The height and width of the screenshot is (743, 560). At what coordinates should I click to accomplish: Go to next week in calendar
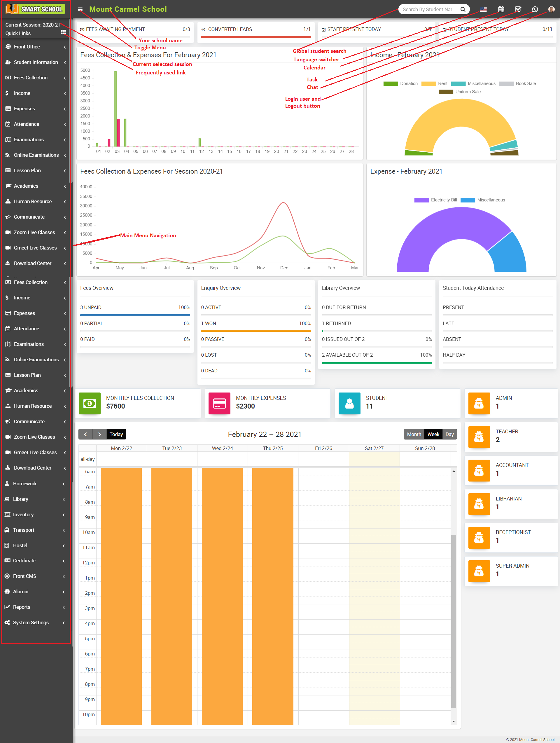[99, 434]
